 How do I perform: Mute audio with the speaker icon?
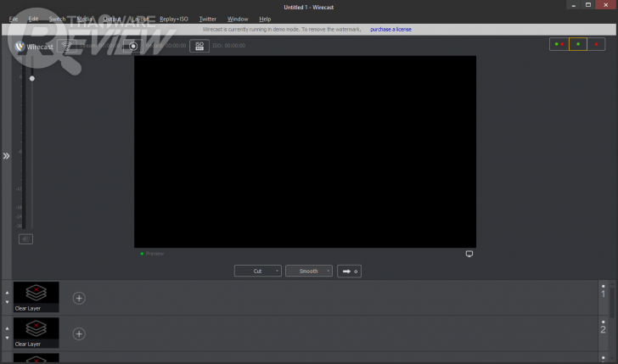[25, 239]
